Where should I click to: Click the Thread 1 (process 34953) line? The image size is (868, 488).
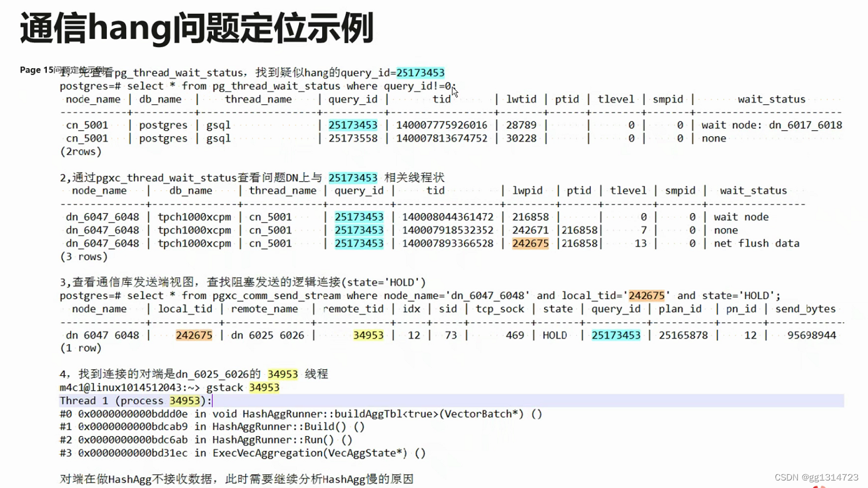coord(136,400)
